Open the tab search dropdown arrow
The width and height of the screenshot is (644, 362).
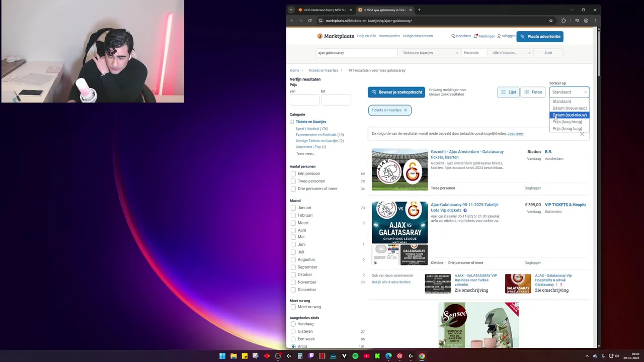(291, 10)
